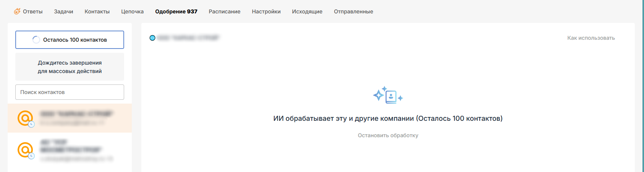
Task: Click Остановить обработку link
Action: coord(388,135)
